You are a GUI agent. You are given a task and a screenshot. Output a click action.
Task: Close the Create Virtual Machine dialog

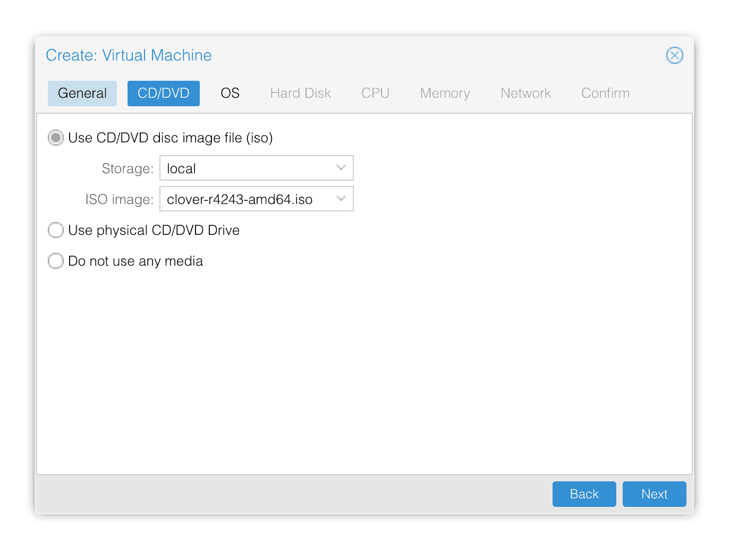point(674,55)
